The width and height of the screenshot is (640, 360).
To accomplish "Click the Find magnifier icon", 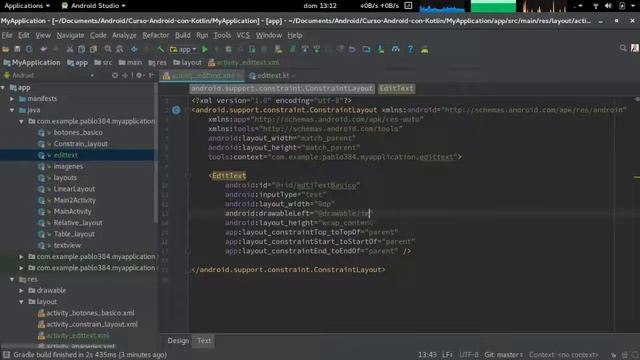I will [x=108, y=49].
